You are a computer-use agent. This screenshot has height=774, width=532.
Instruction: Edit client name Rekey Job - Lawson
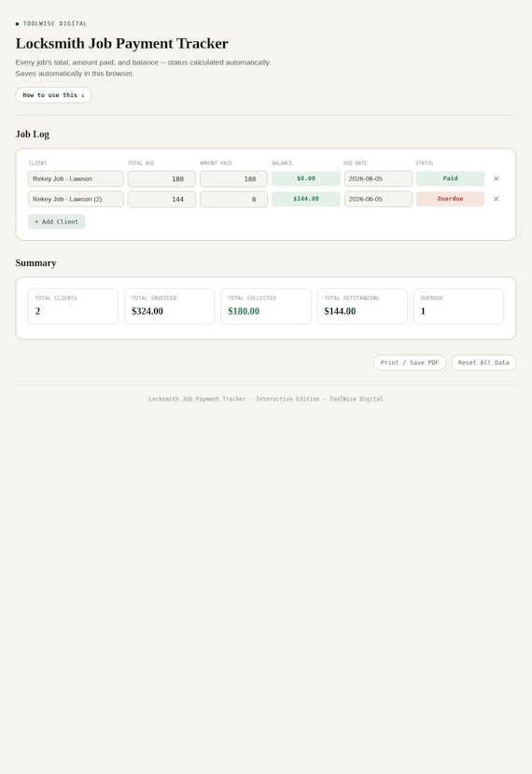[x=76, y=178]
